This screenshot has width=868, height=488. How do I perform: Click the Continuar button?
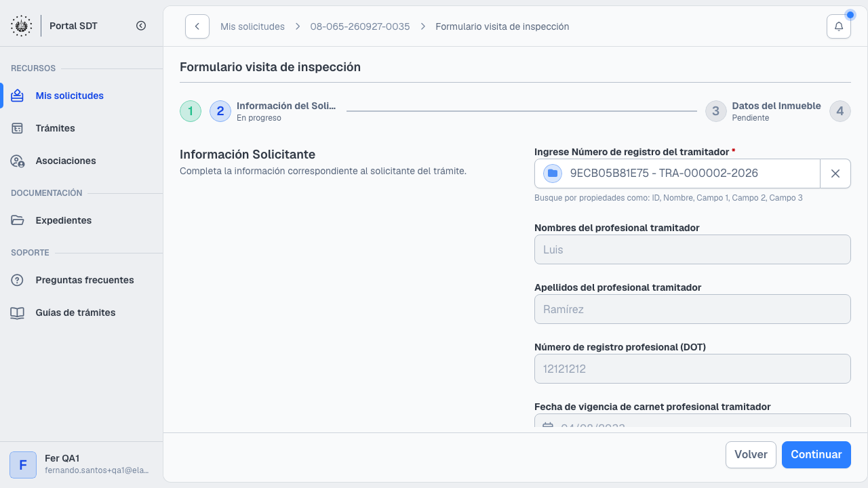click(816, 455)
